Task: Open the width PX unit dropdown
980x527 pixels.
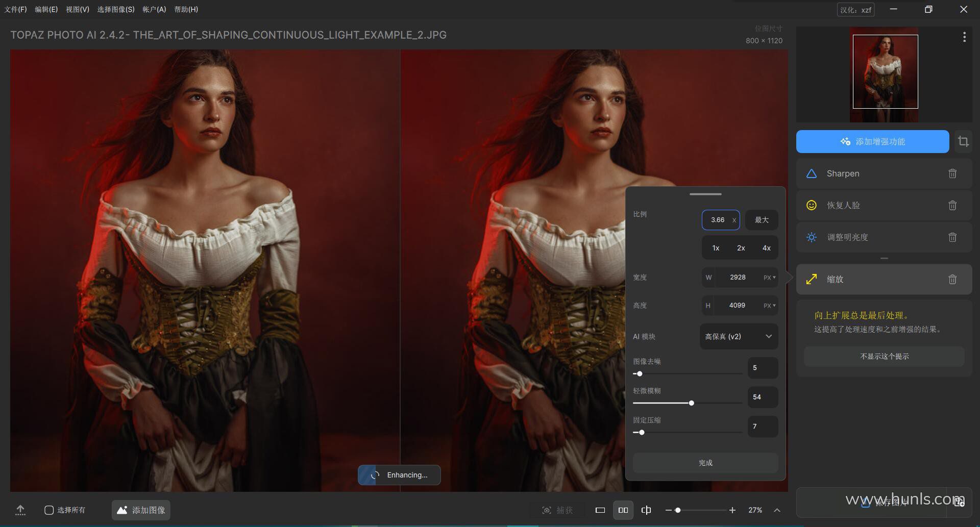Action: [x=770, y=278]
